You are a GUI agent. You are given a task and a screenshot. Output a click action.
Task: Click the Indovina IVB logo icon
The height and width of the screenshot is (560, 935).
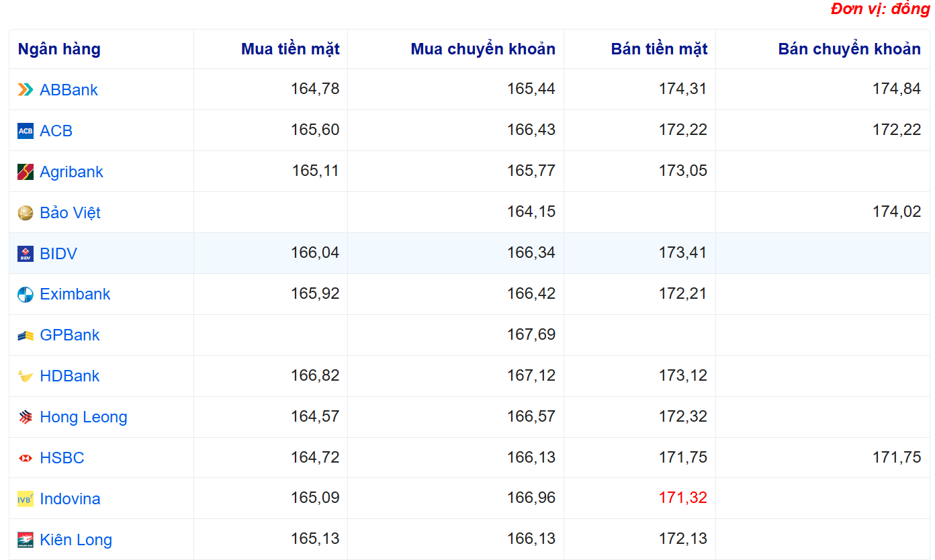[26, 499]
